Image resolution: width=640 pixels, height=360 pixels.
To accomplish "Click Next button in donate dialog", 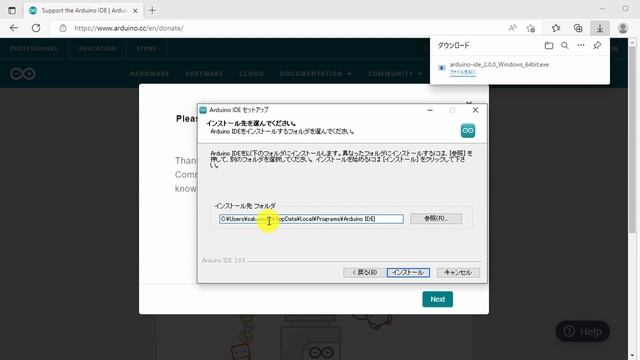I will (x=438, y=299).
